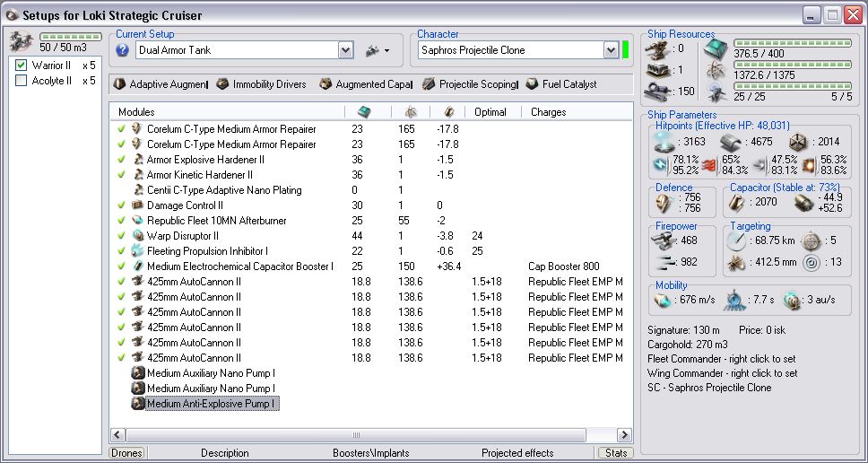Open the Boosters\Implants tab
This screenshot has height=463, width=868.
[x=369, y=453]
